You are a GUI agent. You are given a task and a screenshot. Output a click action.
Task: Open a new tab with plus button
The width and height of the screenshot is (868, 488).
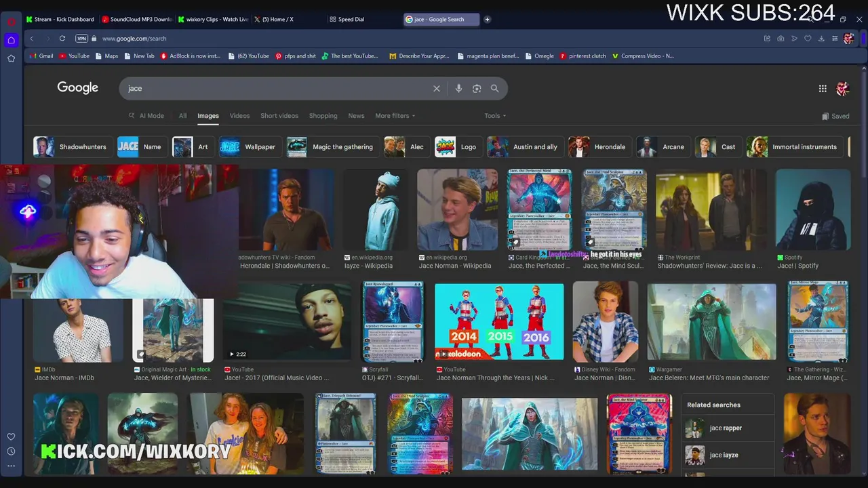[487, 19]
